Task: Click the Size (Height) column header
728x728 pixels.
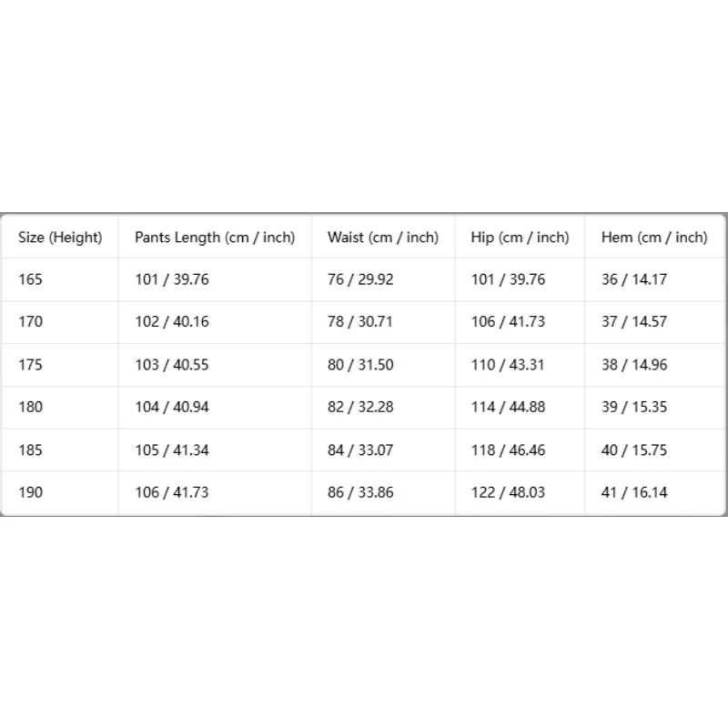Action: point(60,238)
